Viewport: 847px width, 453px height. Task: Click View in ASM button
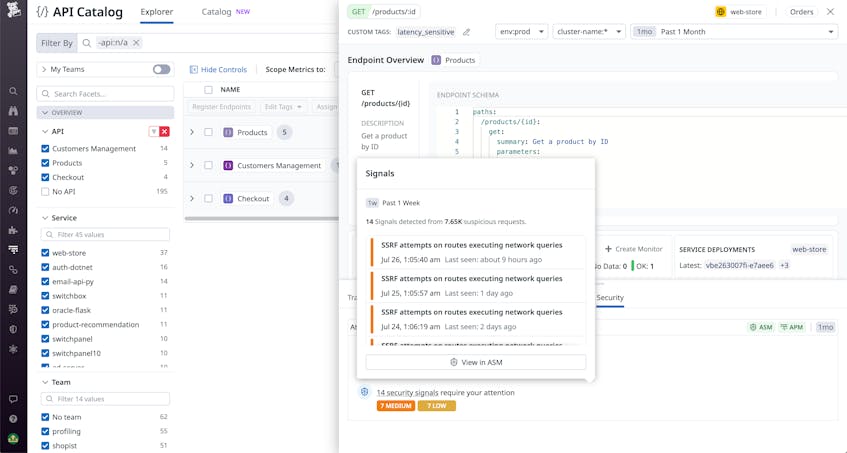tap(475, 362)
